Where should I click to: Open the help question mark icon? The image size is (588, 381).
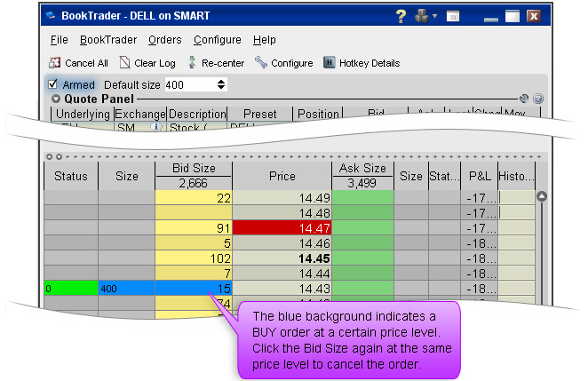[x=401, y=16]
